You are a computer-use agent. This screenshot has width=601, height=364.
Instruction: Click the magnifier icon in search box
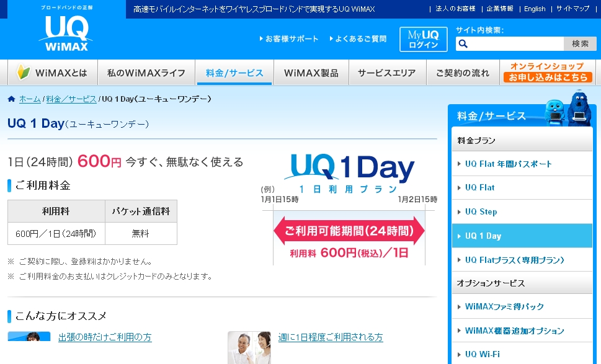463,43
